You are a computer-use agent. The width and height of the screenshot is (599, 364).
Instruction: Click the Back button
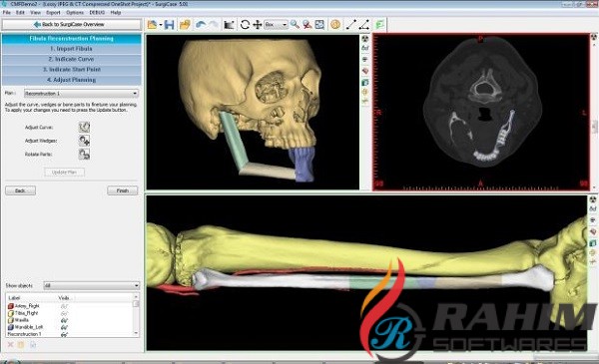click(20, 190)
